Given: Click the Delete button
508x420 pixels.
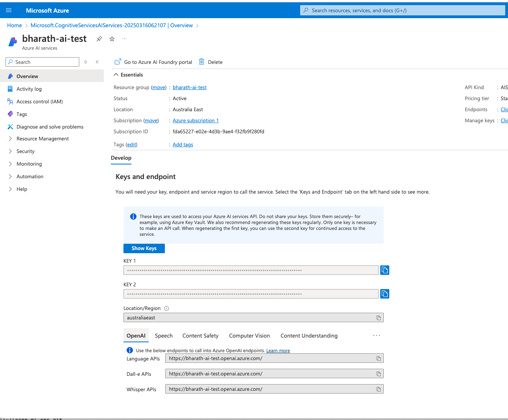Looking at the screenshot, I should (x=211, y=62).
